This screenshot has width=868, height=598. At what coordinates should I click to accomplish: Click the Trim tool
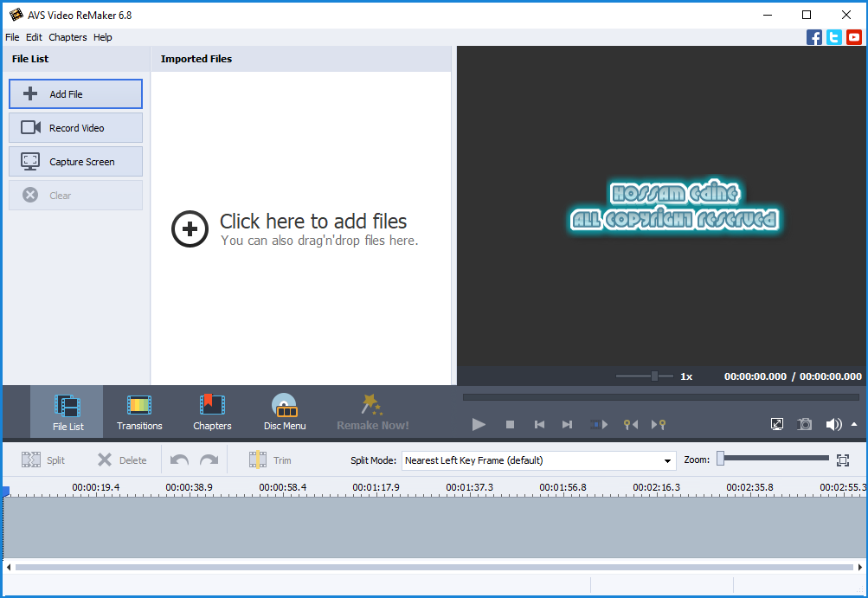pyautogui.click(x=270, y=460)
